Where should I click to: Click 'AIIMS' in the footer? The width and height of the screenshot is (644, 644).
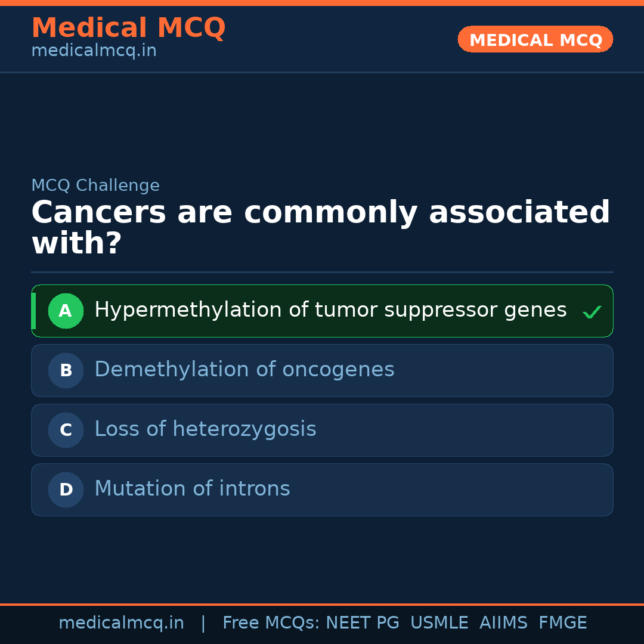[x=503, y=623]
